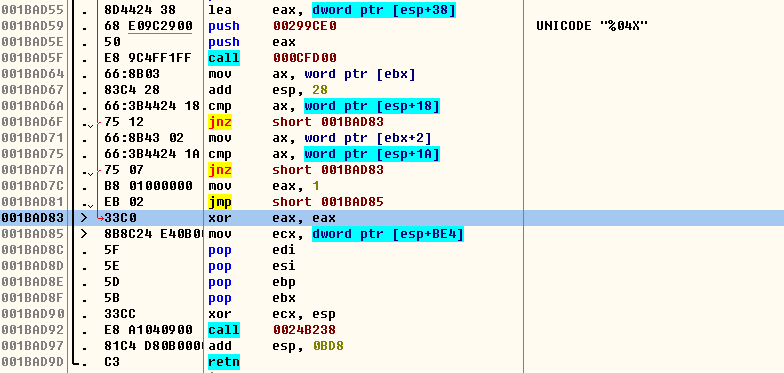This screenshot has width=784, height=373.
Task: Select highlighted address 001BAD83
Action: (x=32, y=218)
